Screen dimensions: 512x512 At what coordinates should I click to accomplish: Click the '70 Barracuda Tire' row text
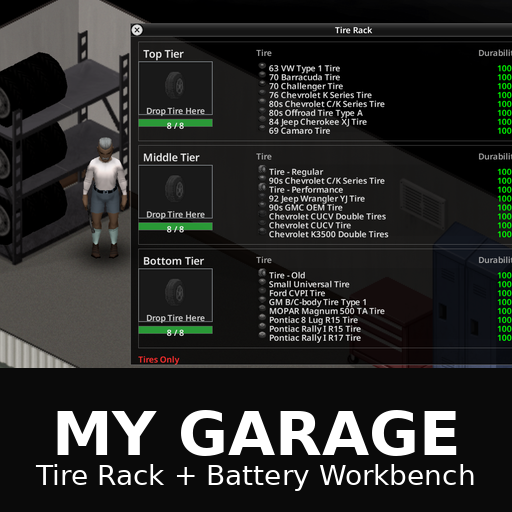click(304, 77)
